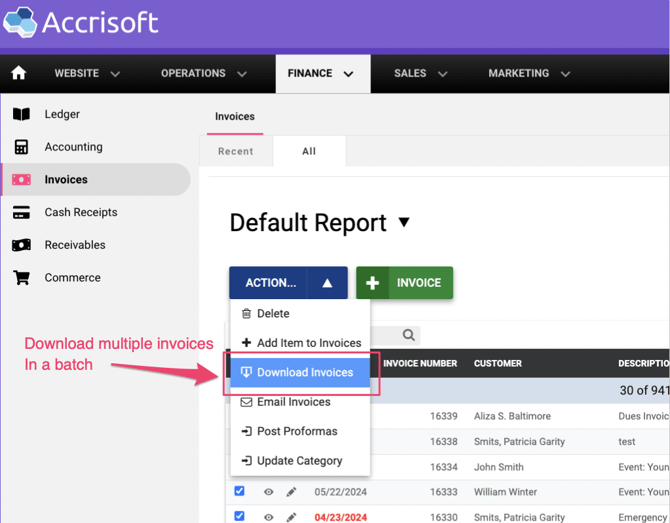Expand the Operations menu
The image size is (670, 523).
pyautogui.click(x=204, y=74)
